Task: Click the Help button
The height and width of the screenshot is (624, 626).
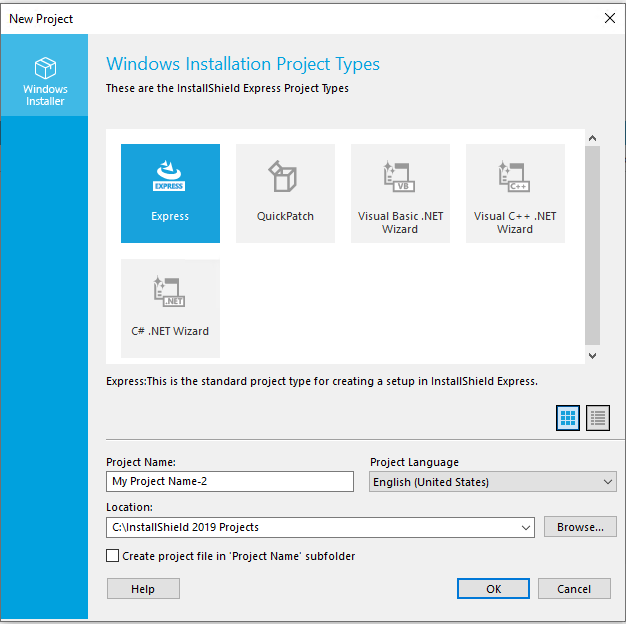Action: click(x=143, y=588)
